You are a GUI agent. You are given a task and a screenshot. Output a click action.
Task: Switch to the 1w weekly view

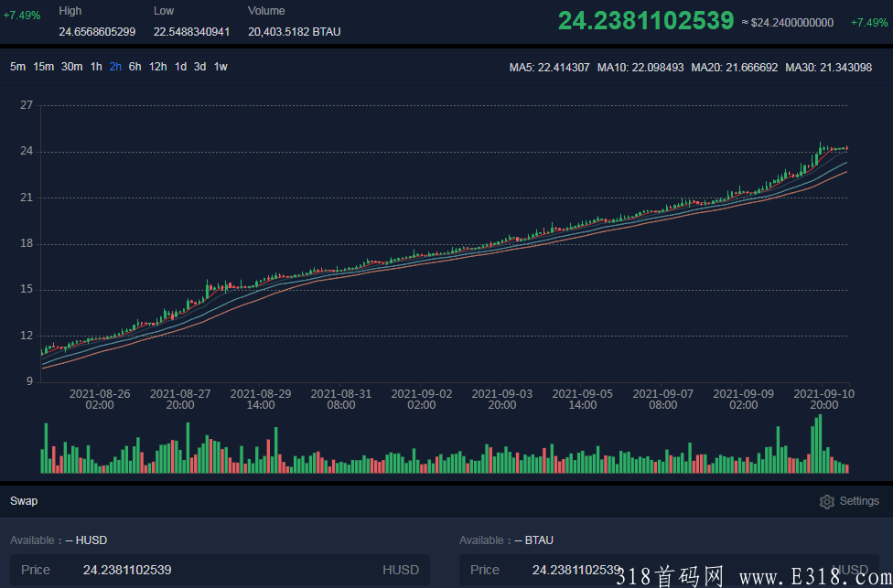tap(221, 66)
